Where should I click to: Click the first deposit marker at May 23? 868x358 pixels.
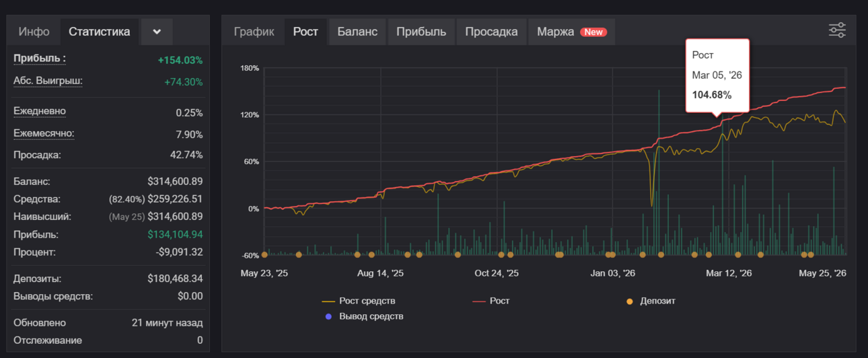[x=264, y=254]
